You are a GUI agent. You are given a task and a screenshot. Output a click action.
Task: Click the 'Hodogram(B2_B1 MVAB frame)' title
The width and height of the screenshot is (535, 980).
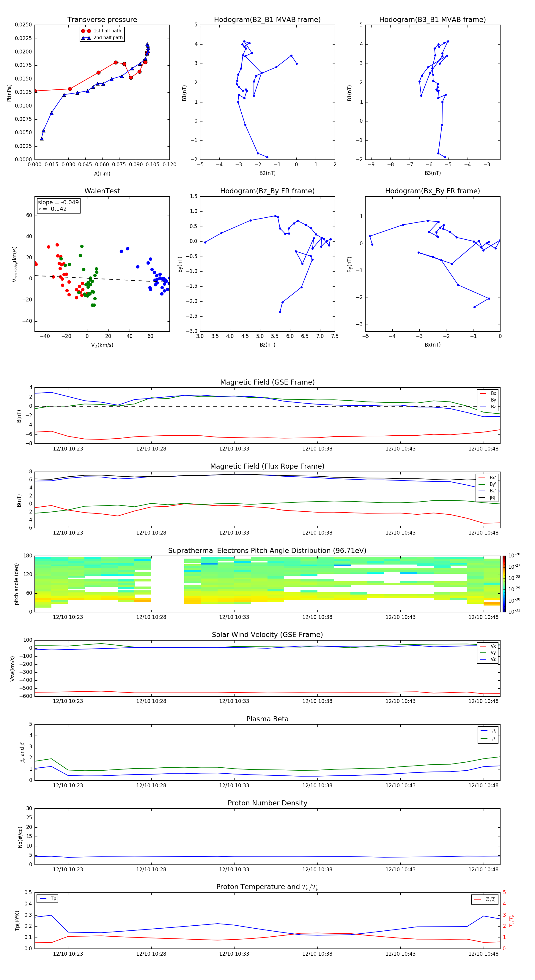click(267, 19)
